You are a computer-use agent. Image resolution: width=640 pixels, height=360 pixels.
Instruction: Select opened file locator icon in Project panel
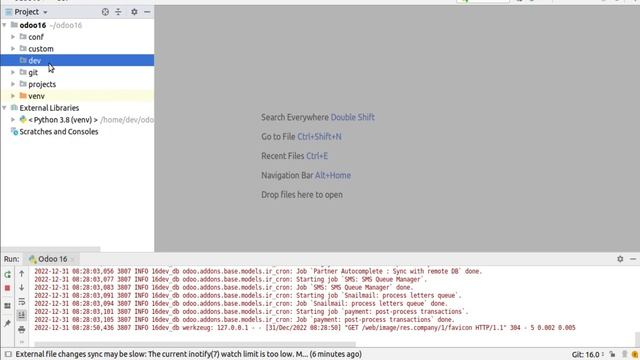(105, 12)
